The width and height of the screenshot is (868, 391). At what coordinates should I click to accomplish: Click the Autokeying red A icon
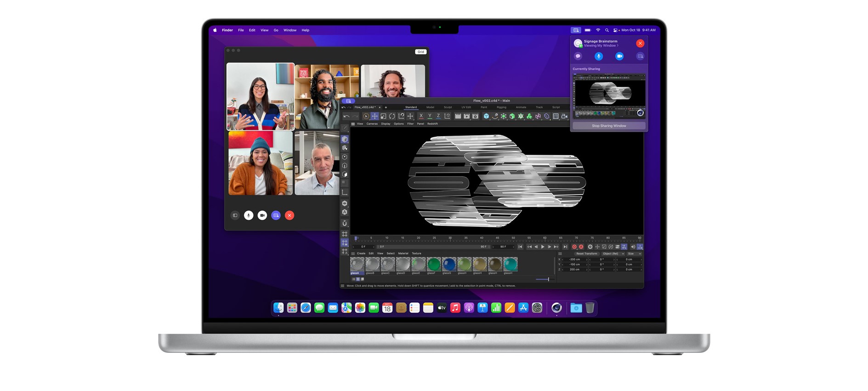(581, 247)
